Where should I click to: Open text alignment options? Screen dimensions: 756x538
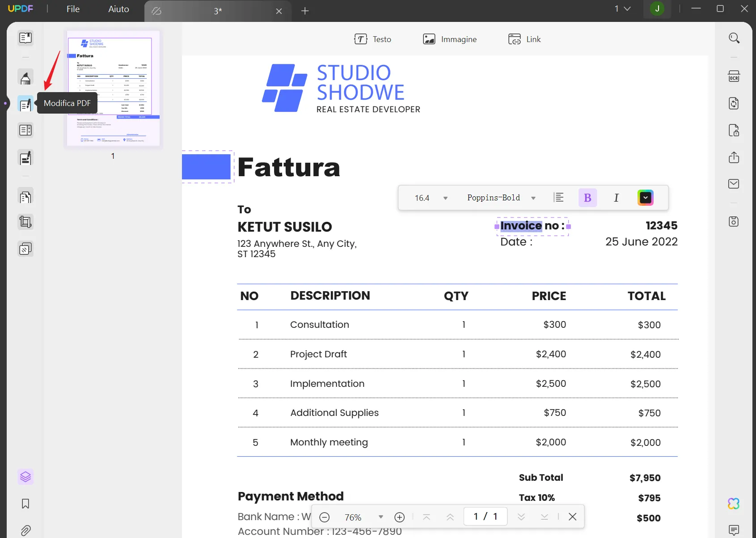coord(559,198)
